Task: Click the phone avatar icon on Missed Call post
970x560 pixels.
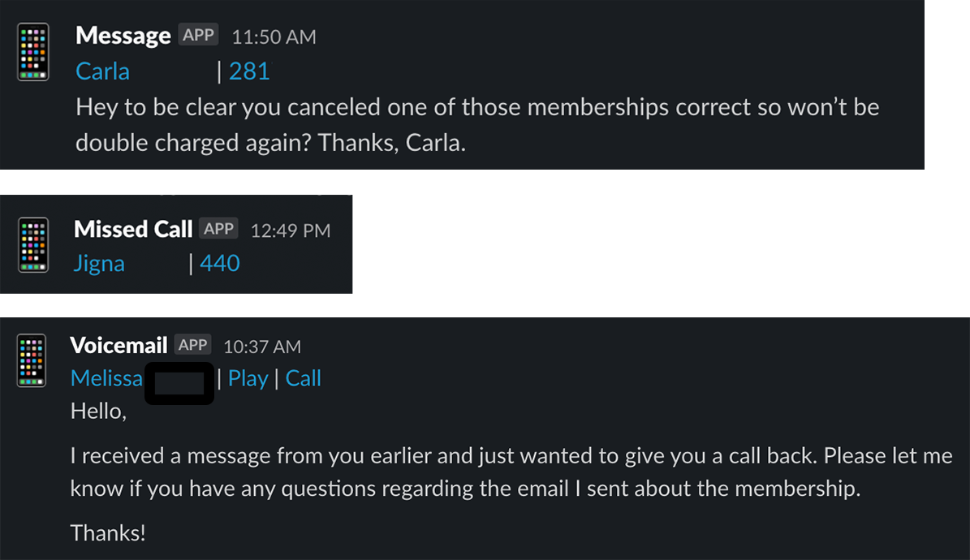Action: 33,244
